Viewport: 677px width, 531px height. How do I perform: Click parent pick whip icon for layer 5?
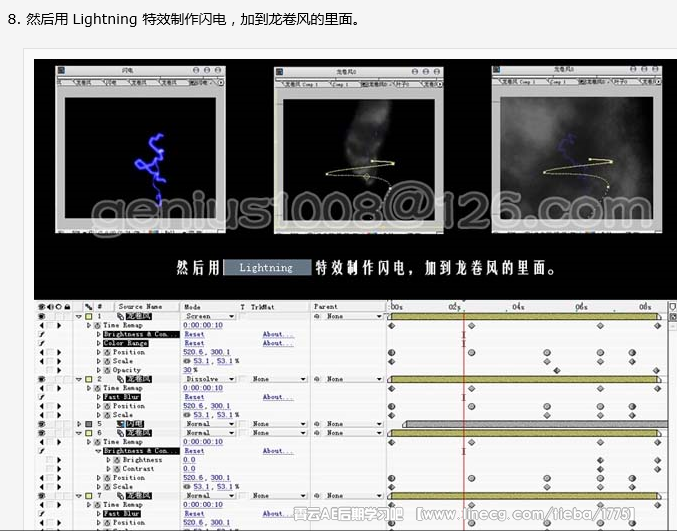[x=317, y=424]
